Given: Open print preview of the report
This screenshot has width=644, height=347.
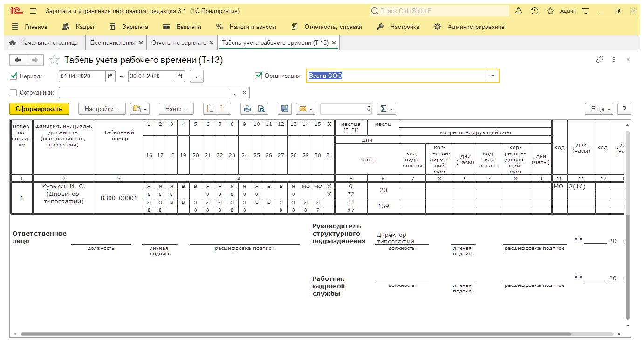Looking at the screenshot, I should (x=261, y=109).
